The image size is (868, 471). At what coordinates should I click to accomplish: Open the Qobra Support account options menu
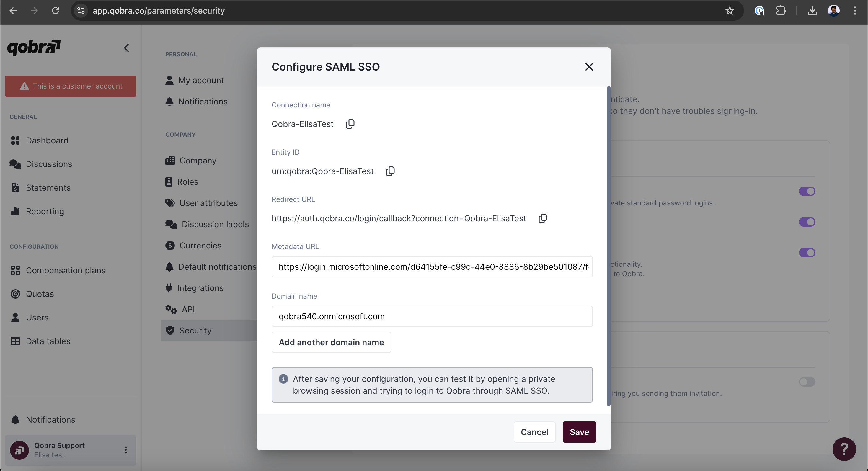click(x=126, y=450)
